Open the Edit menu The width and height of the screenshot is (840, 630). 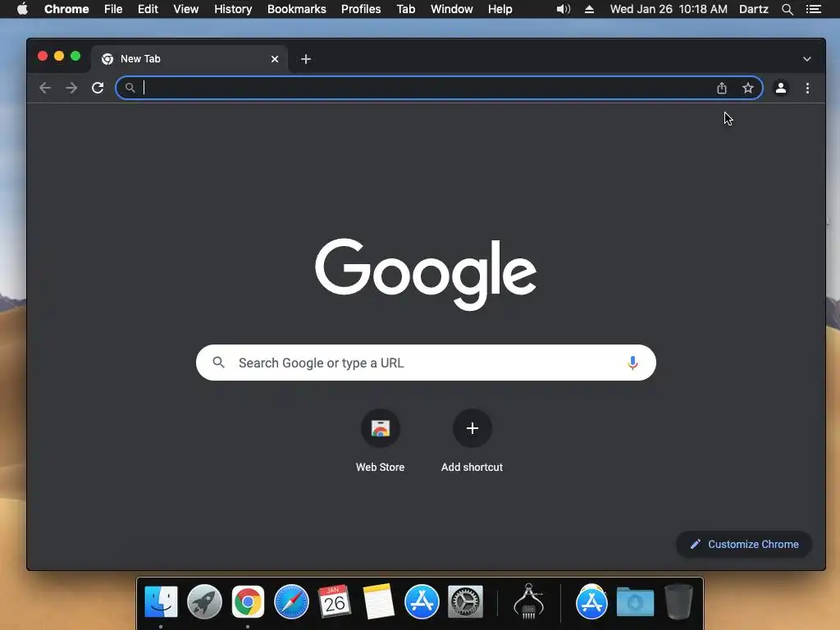[x=148, y=9]
